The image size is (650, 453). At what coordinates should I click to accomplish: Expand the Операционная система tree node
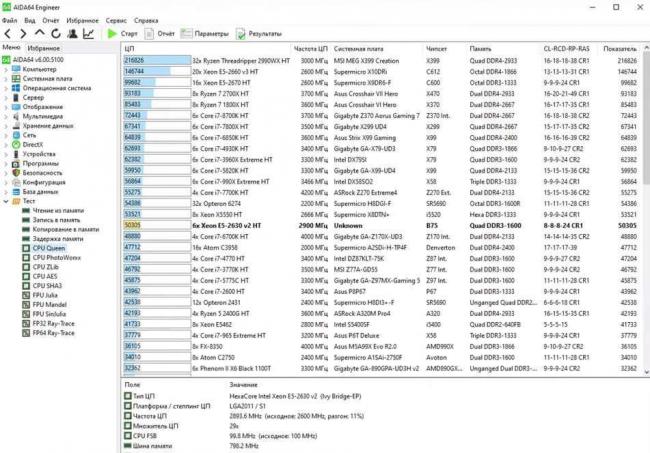click(x=6, y=88)
